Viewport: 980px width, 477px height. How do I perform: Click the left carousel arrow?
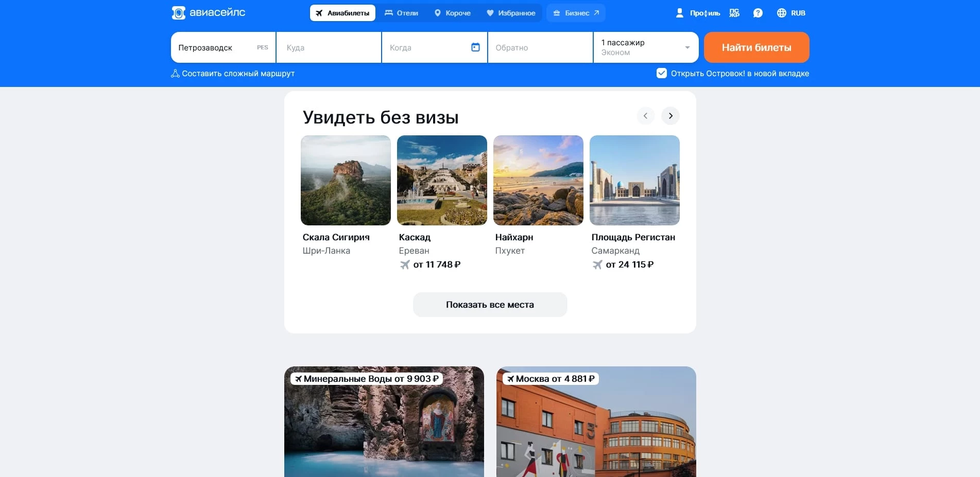point(645,116)
